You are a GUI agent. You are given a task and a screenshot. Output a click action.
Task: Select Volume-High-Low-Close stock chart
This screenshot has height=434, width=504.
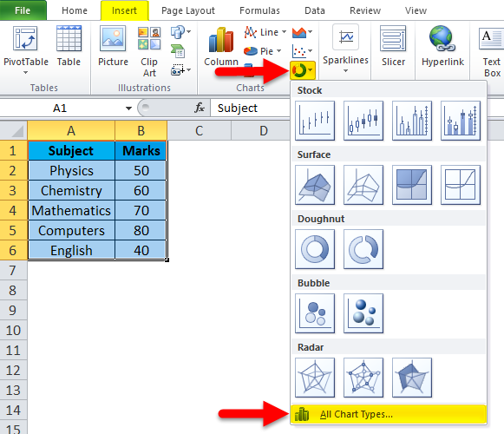coord(412,121)
